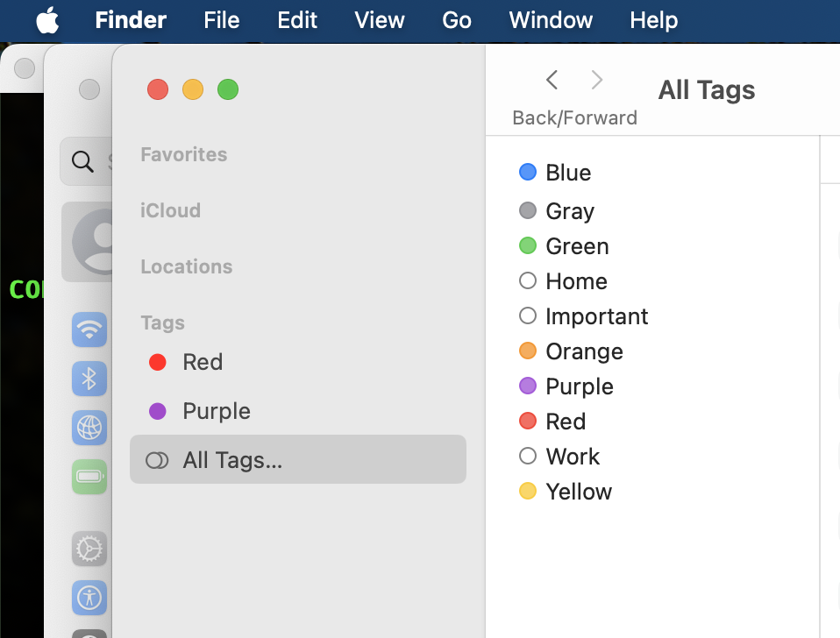
Task: Open Bluetooth icon in background sidebar
Action: point(89,379)
